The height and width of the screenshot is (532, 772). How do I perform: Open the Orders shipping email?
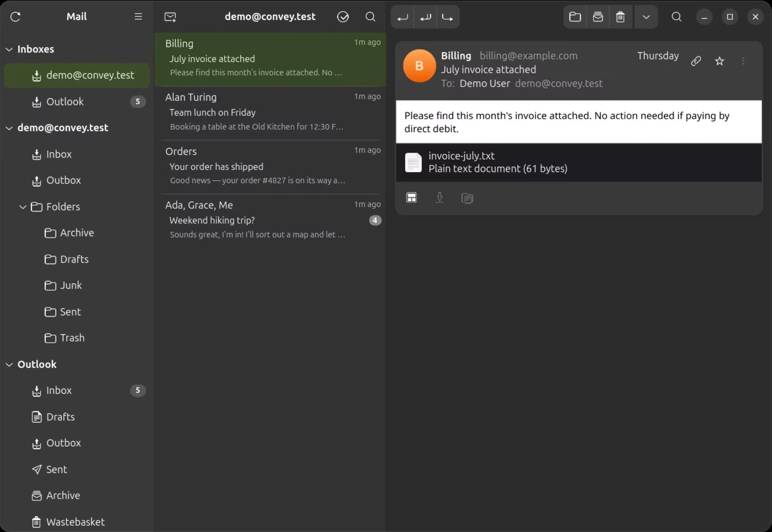(270, 167)
